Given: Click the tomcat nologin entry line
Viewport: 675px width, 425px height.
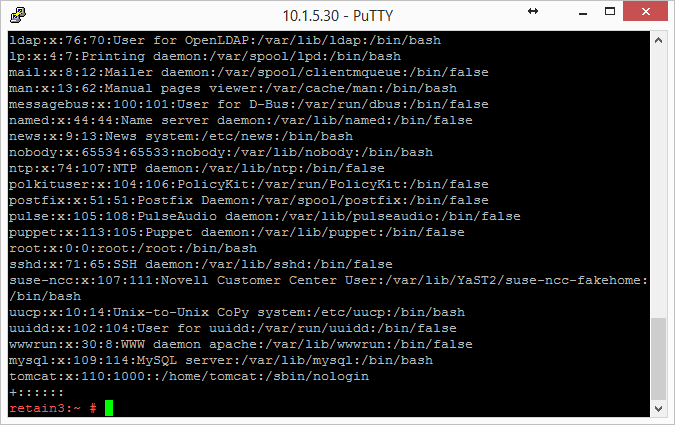Looking at the screenshot, I should [x=188, y=376].
